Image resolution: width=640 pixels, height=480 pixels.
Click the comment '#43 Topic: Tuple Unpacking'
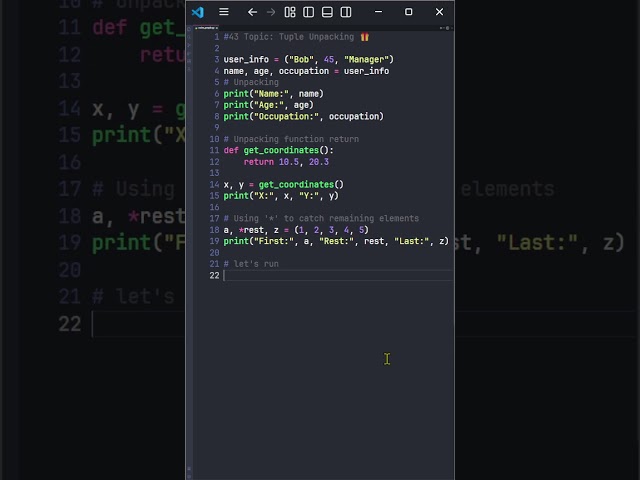[289, 37]
